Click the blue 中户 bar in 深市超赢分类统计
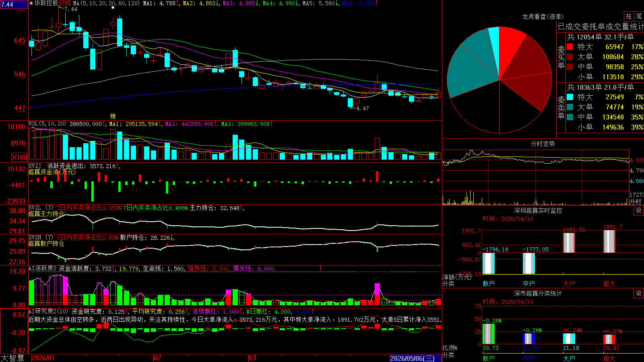 coord(529,339)
